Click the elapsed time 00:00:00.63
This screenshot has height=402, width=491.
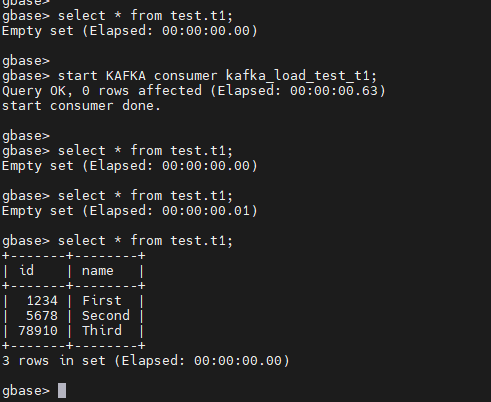point(334,91)
